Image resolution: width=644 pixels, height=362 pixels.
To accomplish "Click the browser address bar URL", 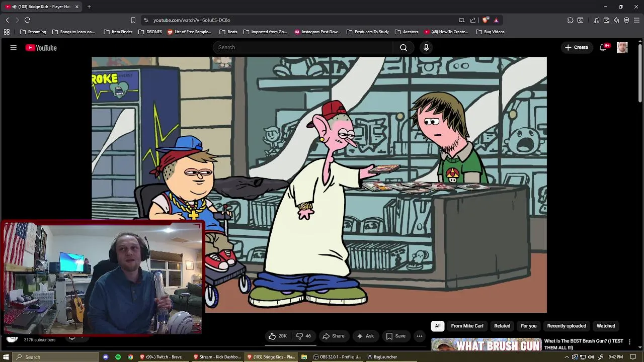I will click(x=192, y=20).
